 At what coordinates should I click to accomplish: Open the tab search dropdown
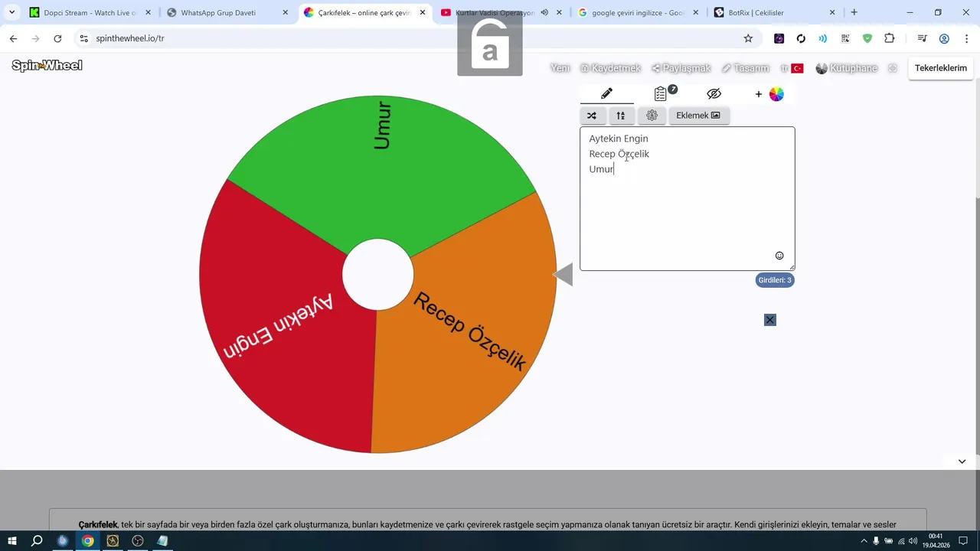11,12
